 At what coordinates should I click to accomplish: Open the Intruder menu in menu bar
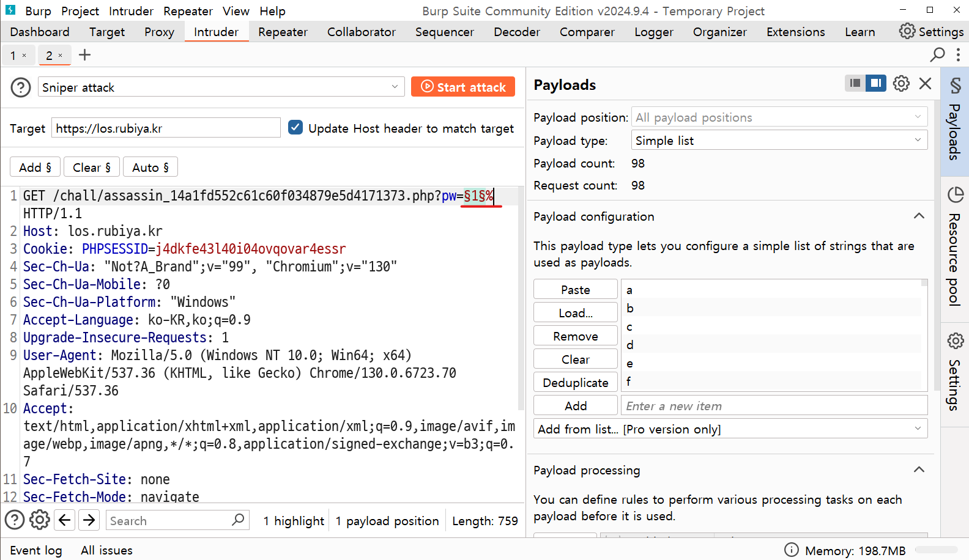132,11
